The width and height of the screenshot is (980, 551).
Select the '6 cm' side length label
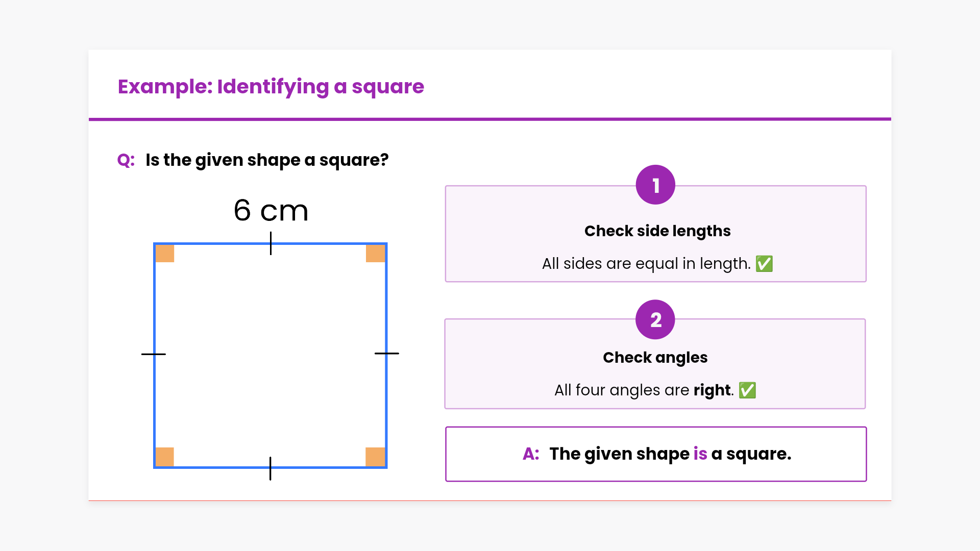coord(271,211)
